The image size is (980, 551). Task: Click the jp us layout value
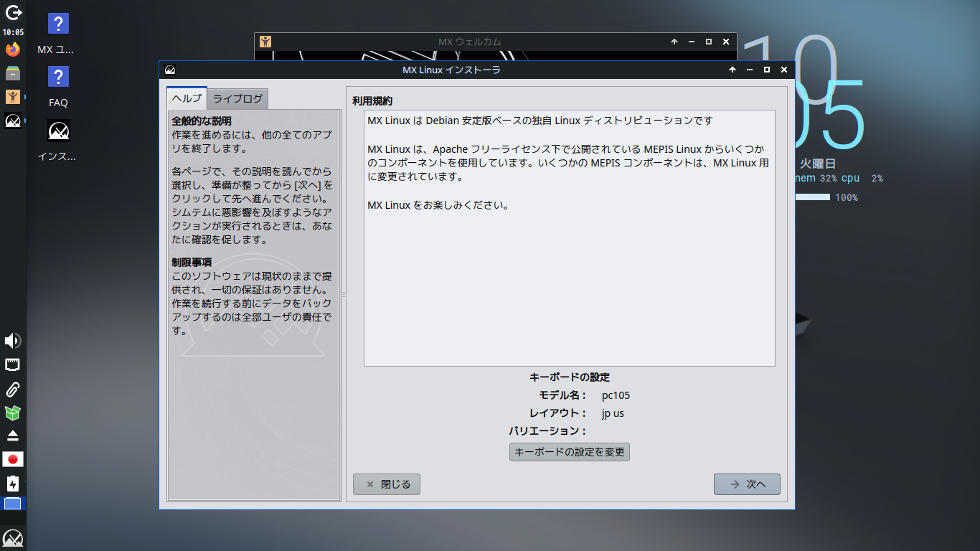(x=613, y=413)
